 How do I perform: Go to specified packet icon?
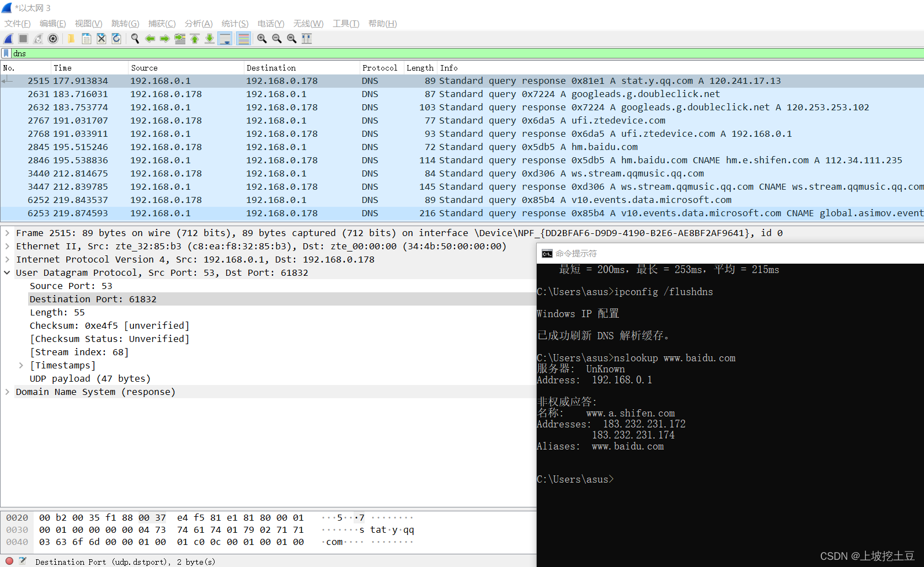click(180, 39)
